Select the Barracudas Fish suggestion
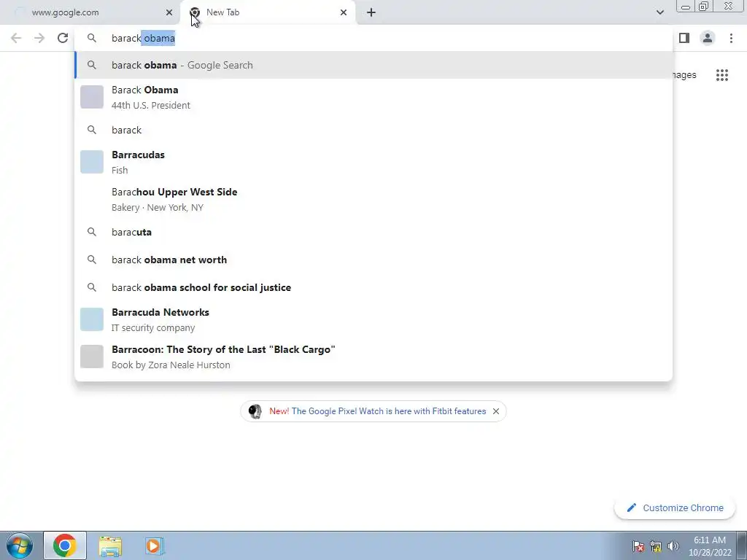 pyautogui.click(x=373, y=163)
